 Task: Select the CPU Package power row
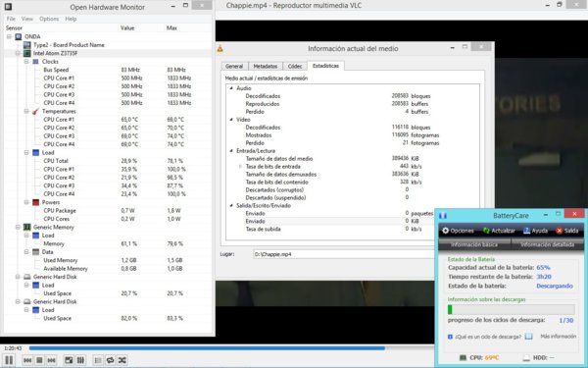point(109,211)
